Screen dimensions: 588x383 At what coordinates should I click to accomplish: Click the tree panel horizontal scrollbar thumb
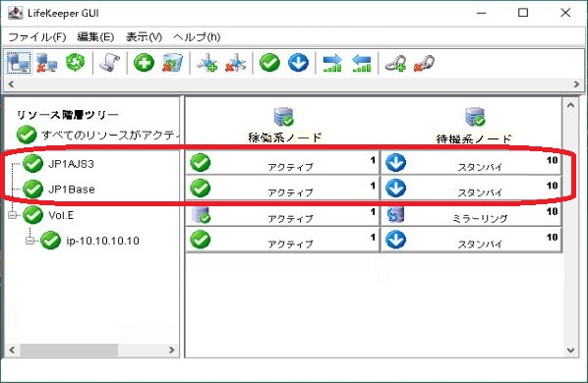[x=69, y=350]
